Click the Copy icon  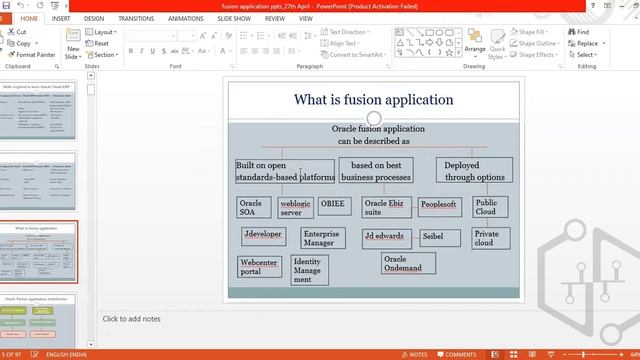(x=11, y=43)
